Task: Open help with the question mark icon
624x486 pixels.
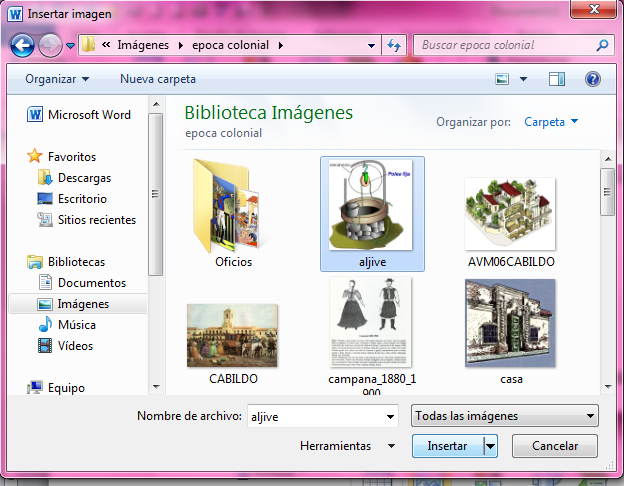Action: (x=593, y=79)
